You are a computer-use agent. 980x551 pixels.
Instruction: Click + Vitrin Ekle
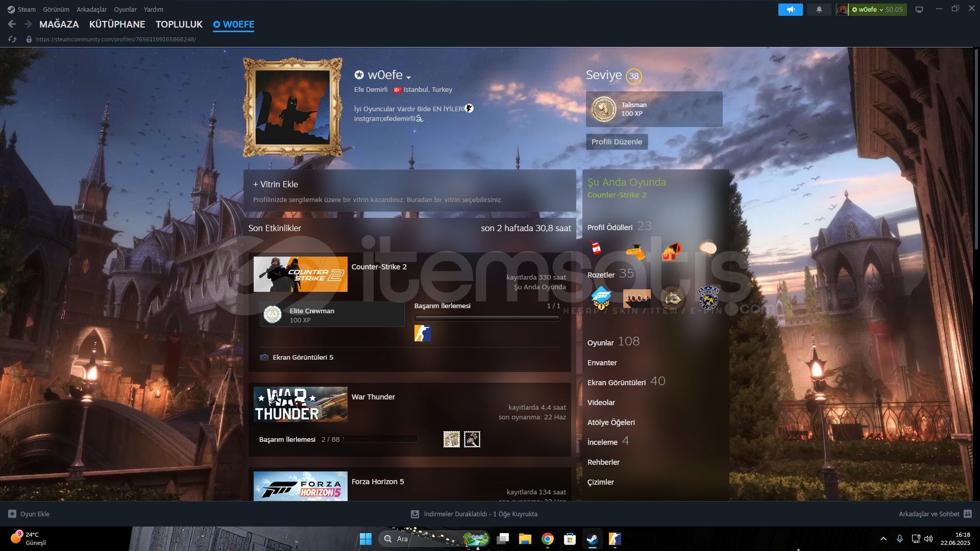point(276,184)
